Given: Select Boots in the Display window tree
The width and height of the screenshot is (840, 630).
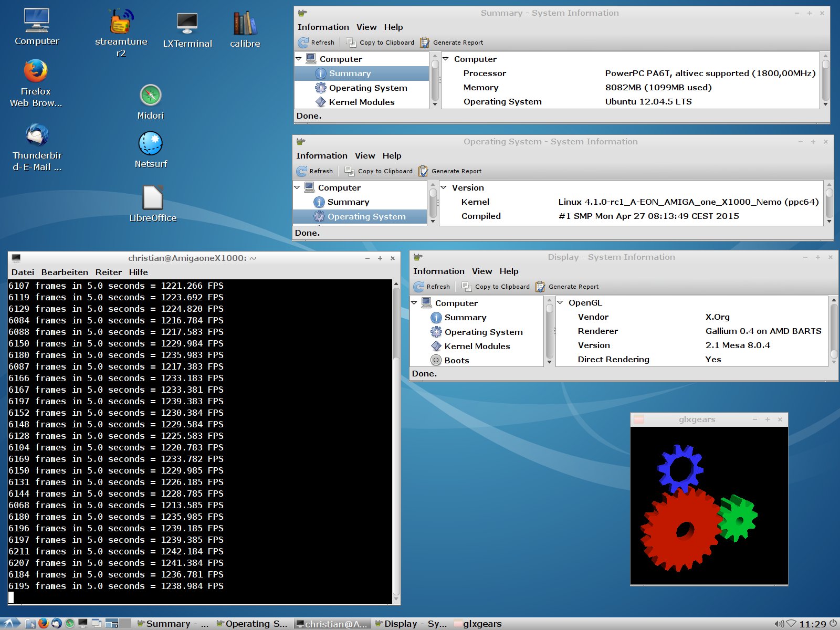Looking at the screenshot, I should pos(456,360).
